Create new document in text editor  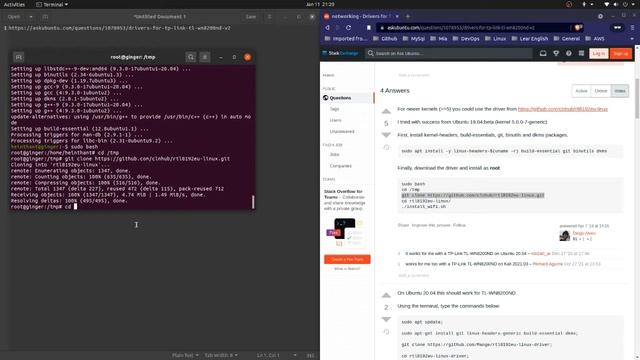[45, 17]
